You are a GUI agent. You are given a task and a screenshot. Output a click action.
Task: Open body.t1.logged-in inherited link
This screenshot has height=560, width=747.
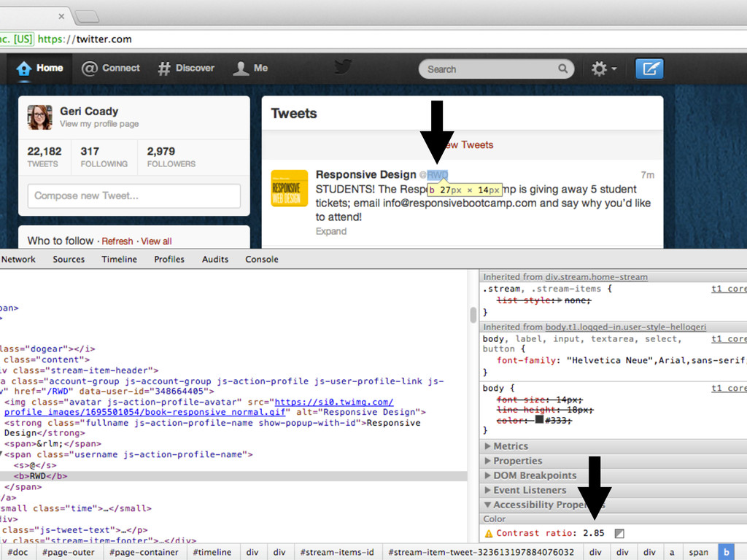pyautogui.click(x=625, y=327)
